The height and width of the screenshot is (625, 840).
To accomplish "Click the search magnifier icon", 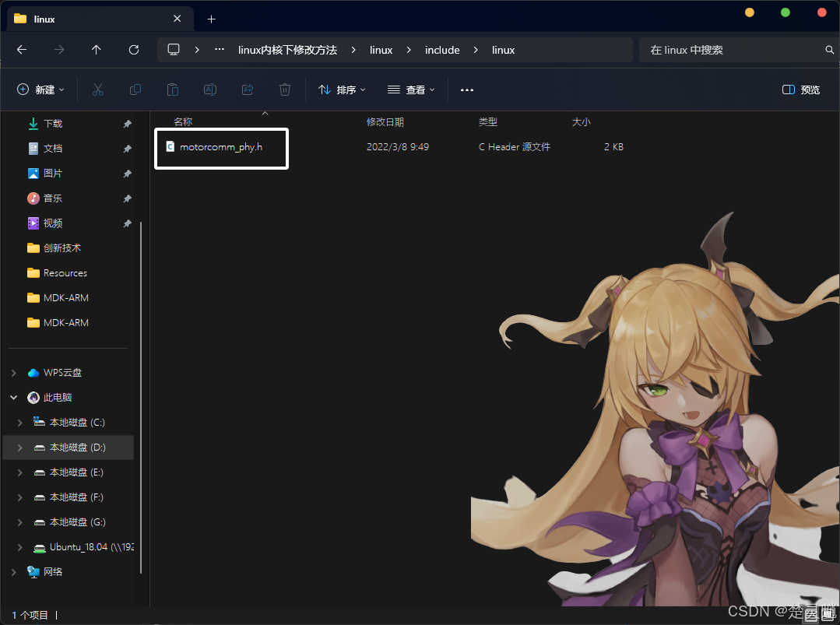I will (829, 50).
